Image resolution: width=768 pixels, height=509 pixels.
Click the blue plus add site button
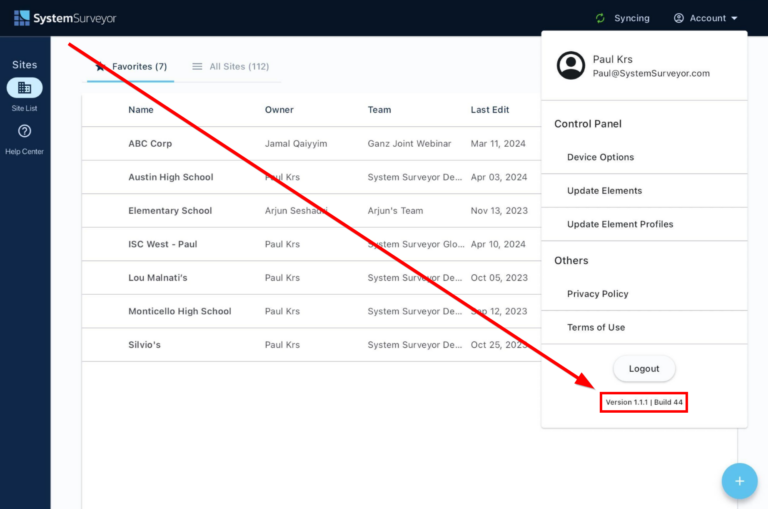[739, 481]
